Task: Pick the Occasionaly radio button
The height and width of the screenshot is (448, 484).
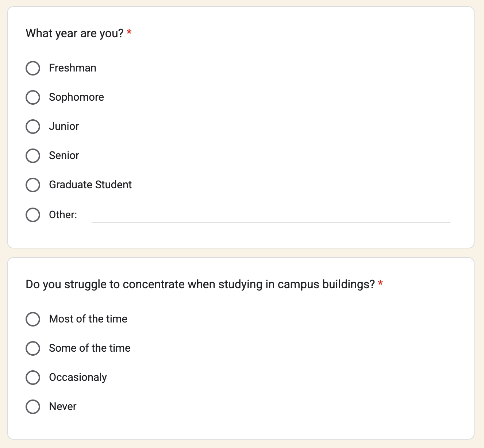Action: click(33, 378)
